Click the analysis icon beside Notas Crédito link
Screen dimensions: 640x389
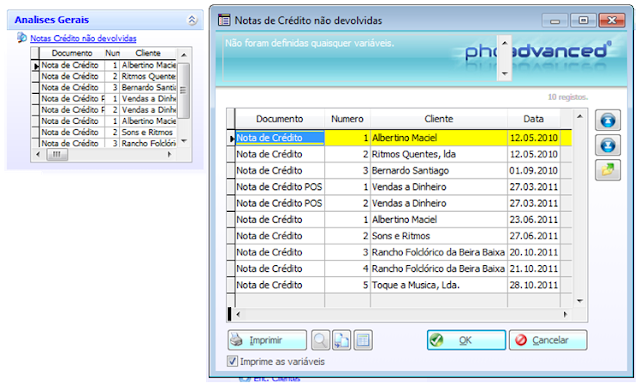pos(22,38)
